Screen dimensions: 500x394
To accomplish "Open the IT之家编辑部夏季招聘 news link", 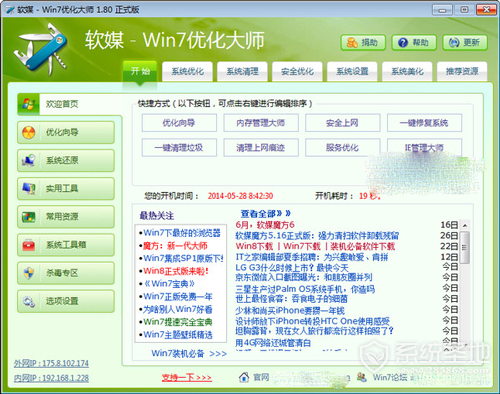I will pos(312,257).
